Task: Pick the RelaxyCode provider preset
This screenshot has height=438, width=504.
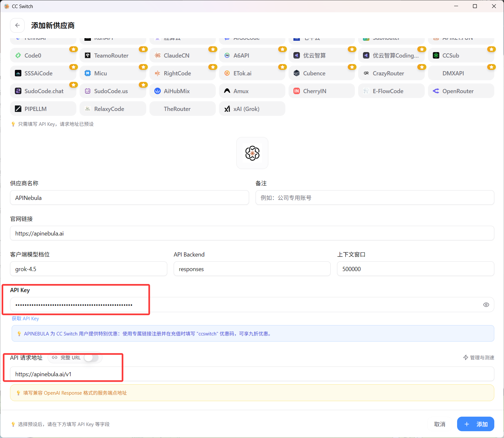Action: 113,109
